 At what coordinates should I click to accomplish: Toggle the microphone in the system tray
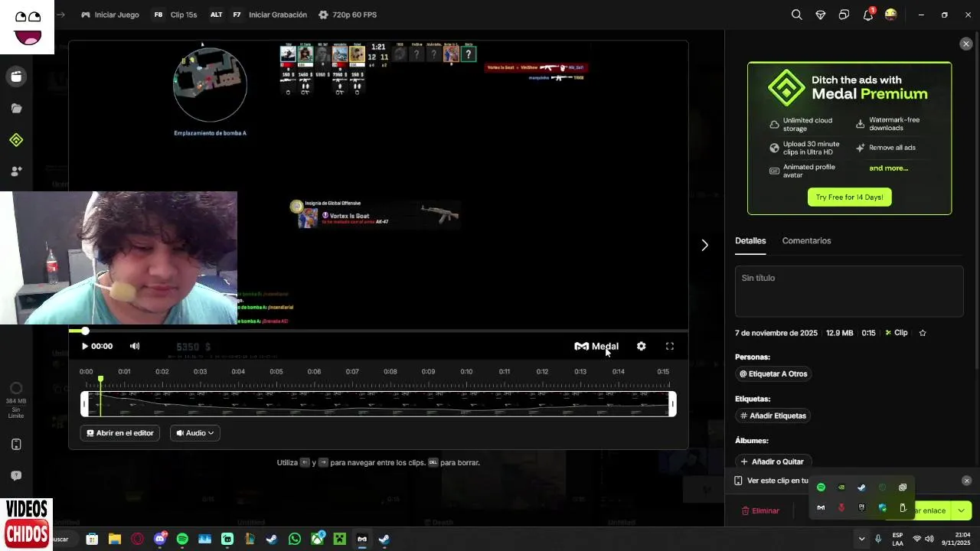(878, 539)
